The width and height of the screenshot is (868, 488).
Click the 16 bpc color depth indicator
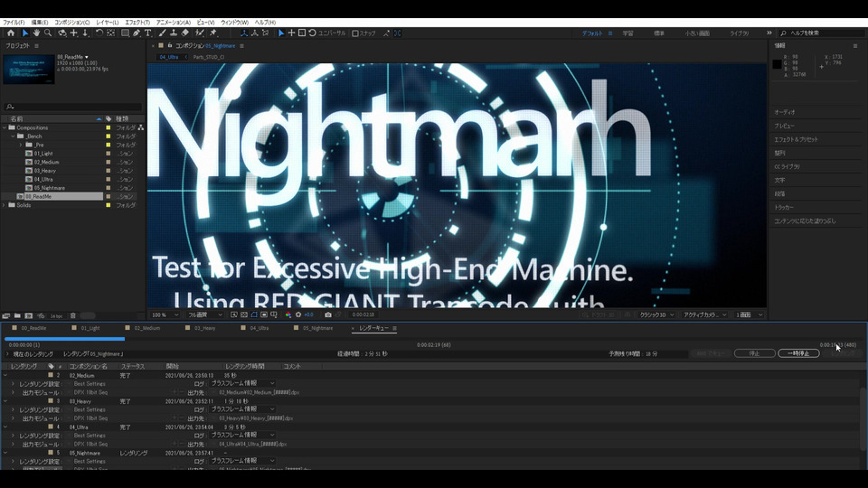click(x=56, y=316)
